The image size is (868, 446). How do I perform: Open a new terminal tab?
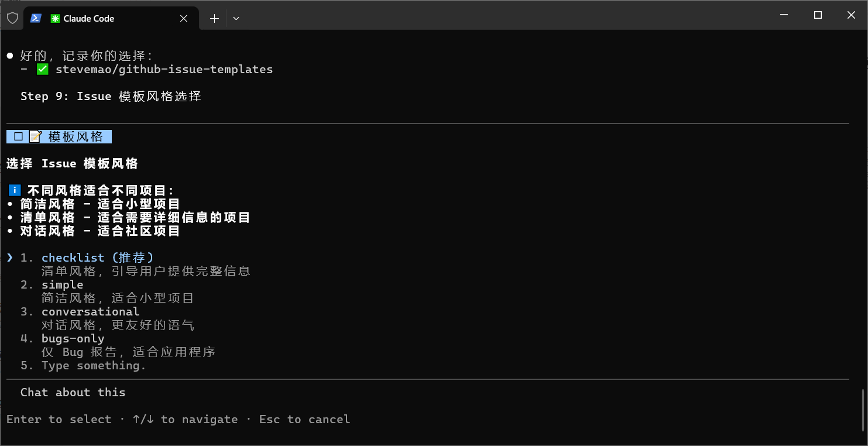(x=214, y=18)
